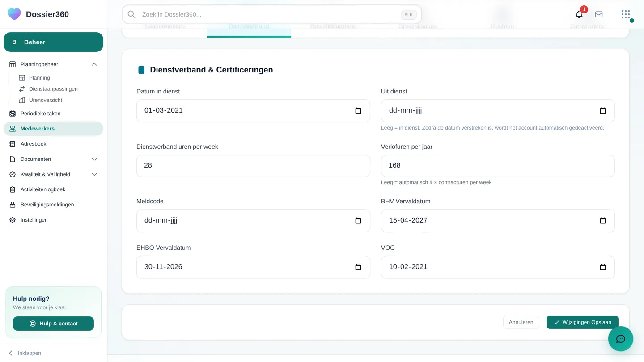The height and width of the screenshot is (362, 644).
Task: Expand the Kwaliteit & Veiligheid chevron
Action: [x=94, y=174]
